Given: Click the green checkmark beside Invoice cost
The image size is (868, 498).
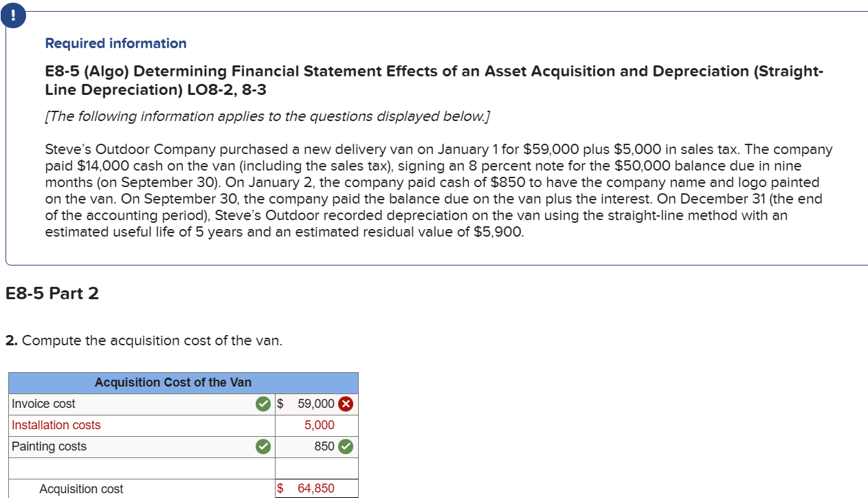Looking at the screenshot, I should coord(263,404).
